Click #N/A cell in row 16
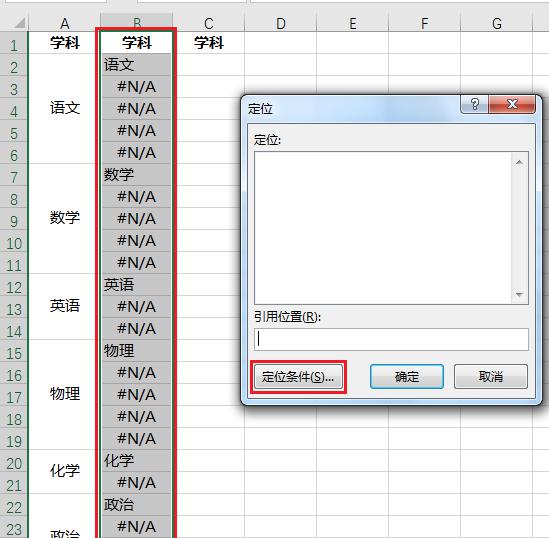The image size is (549, 538). point(137,373)
